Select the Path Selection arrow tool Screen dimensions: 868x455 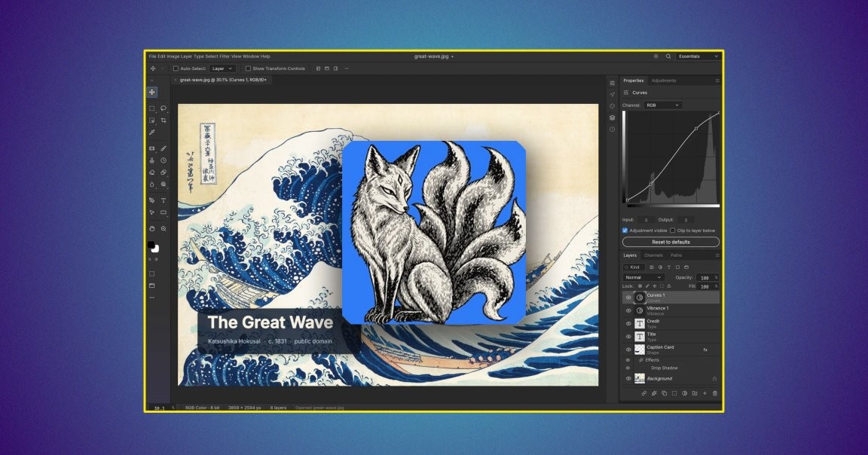tap(151, 212)
